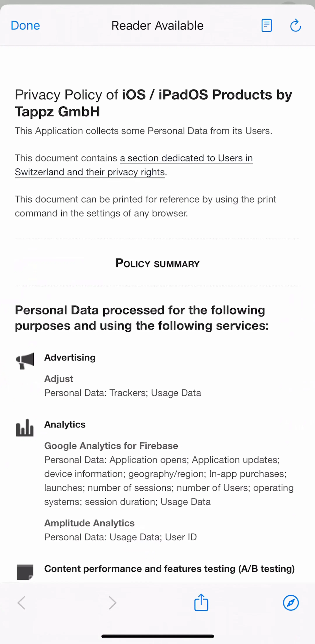
Task: Tap the Analytics bar chart icon
Action: point(25,427)
